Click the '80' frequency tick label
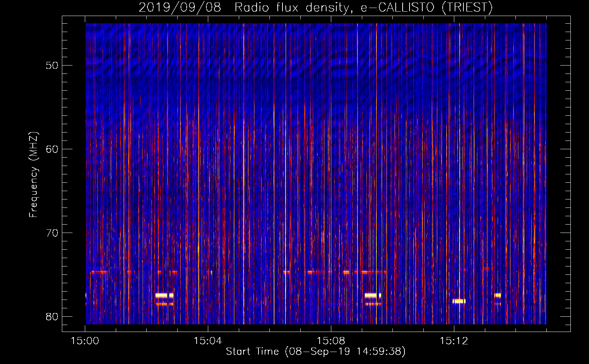 [52, 317]
